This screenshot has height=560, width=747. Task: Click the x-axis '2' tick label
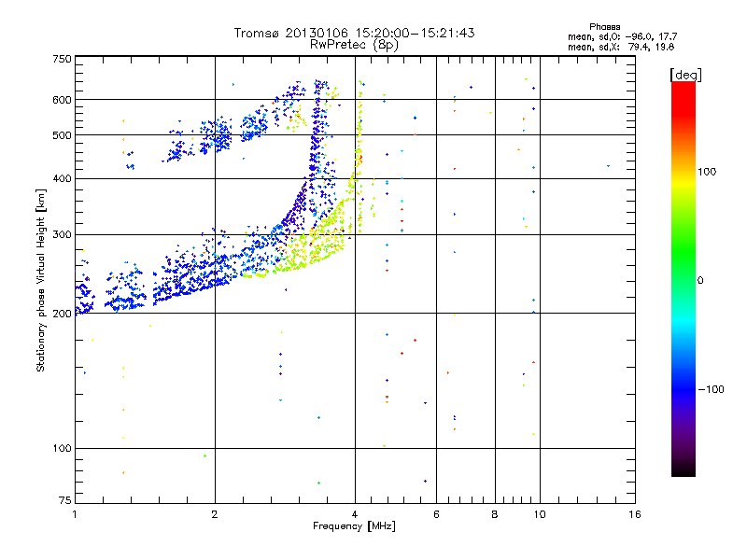215,514
